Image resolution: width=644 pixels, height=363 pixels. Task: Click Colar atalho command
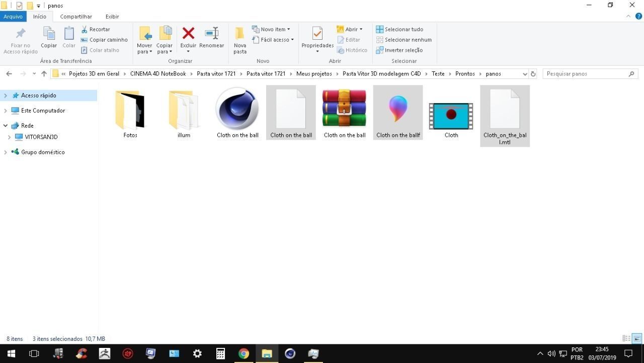(x=100, y=50)
